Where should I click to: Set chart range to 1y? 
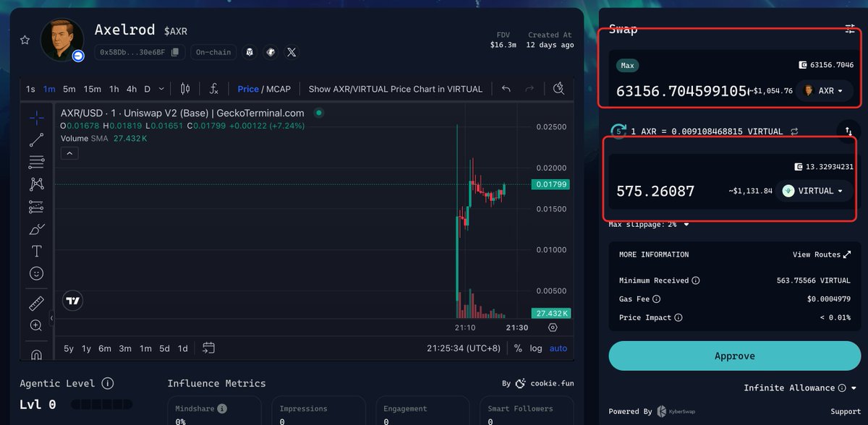(86, 348)
